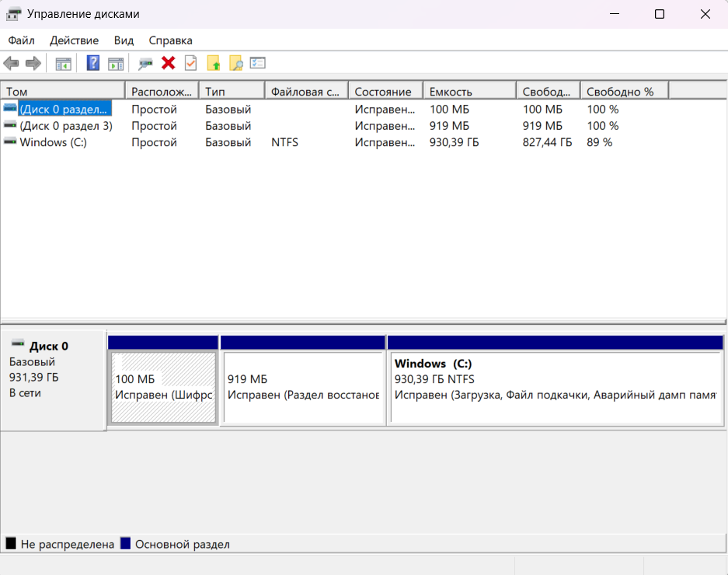Click the yellow folder with green arrow icon
This screenshot has width=728, height=575.
(x=214, y=63)
